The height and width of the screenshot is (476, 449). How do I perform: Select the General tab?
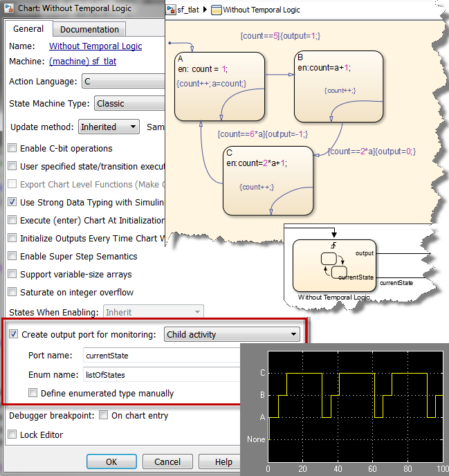click(x=28, y=29)
